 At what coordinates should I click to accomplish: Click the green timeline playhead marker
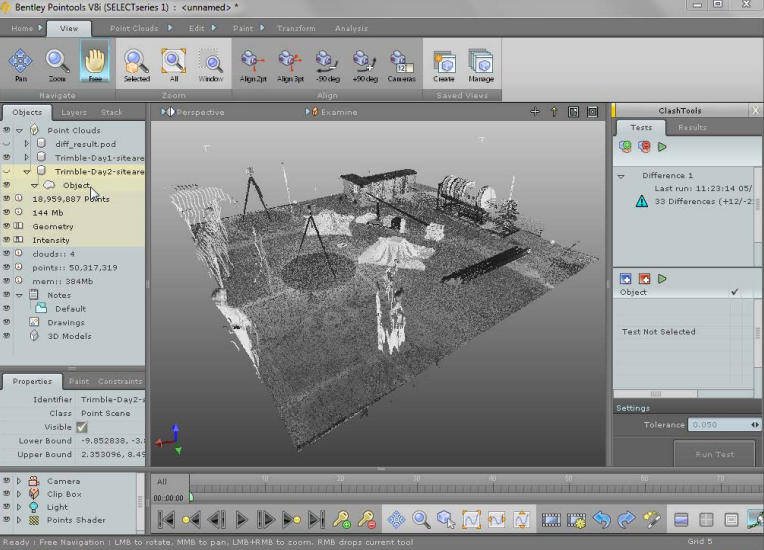point(191,497)
